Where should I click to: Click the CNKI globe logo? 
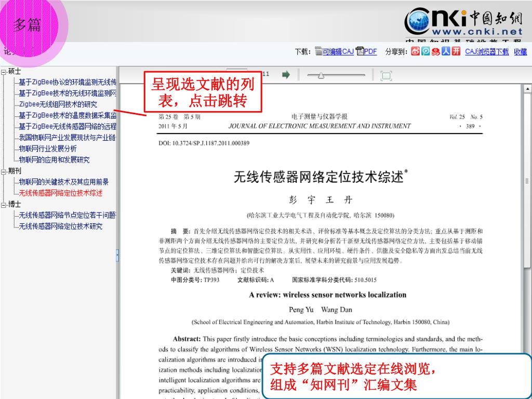[418, 21]
